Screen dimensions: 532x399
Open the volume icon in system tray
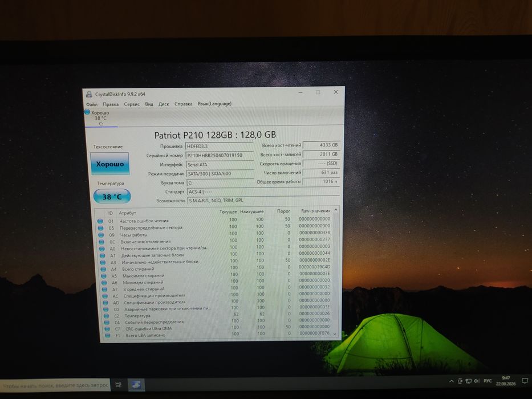477,381
